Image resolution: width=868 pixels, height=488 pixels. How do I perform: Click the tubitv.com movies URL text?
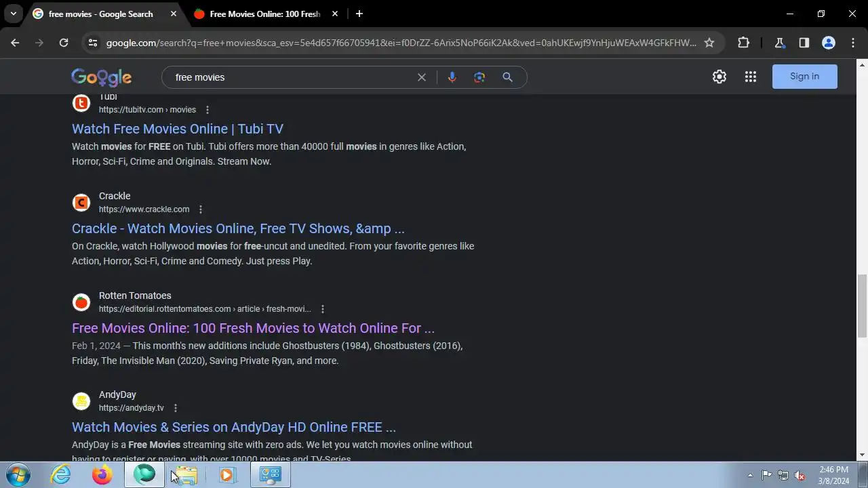click(x=147, y=110)
